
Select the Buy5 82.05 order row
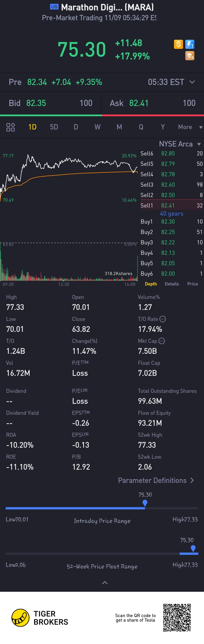tap(172, 263)
